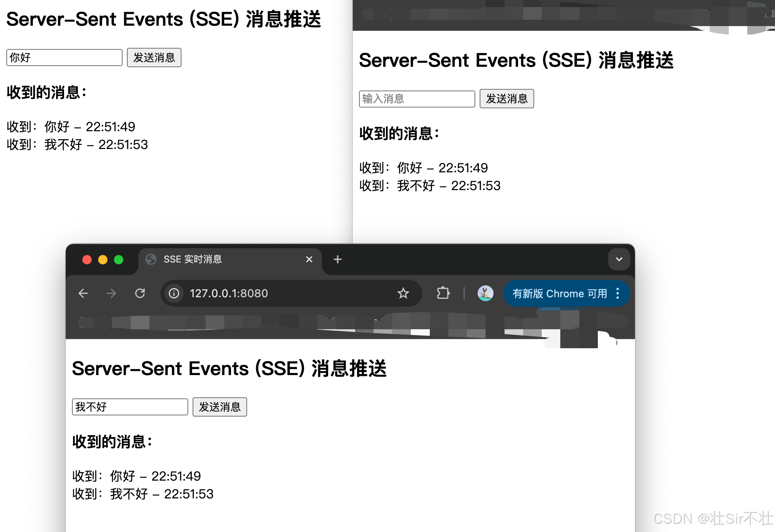Click 发送消息 button in the front Chrome window
The width and height of the screenshot is (775, 532).
coord(219,407)
